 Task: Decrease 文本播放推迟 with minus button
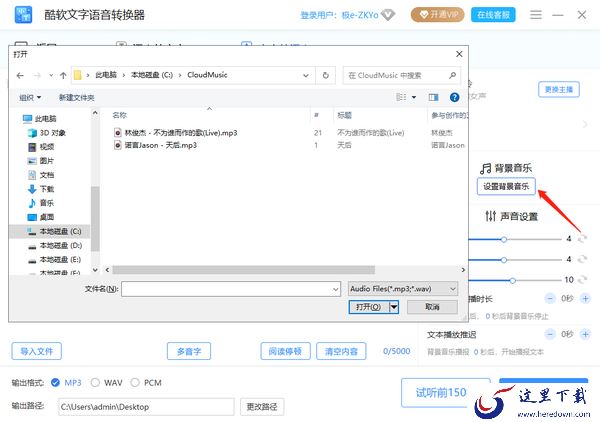(x=550, y=334)
